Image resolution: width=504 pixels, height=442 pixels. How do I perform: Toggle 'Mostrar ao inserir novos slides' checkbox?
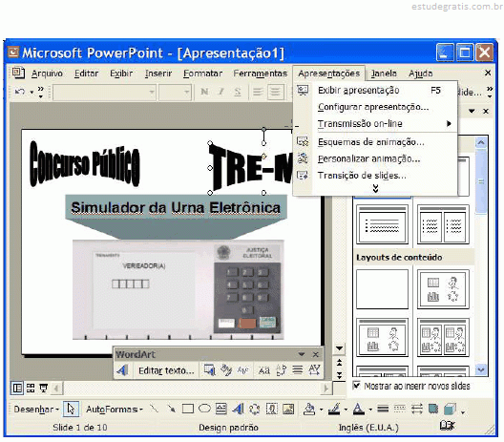click(x=356, y=385)
